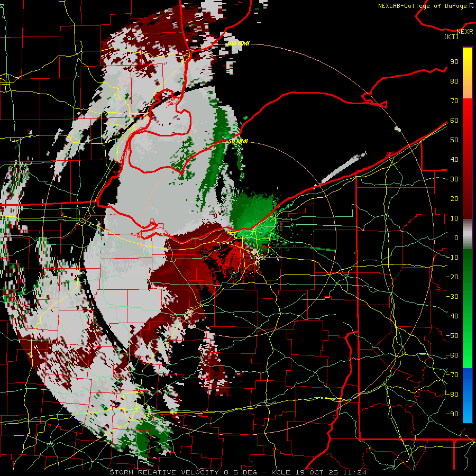Select the -30 scale value

(452, 297)
